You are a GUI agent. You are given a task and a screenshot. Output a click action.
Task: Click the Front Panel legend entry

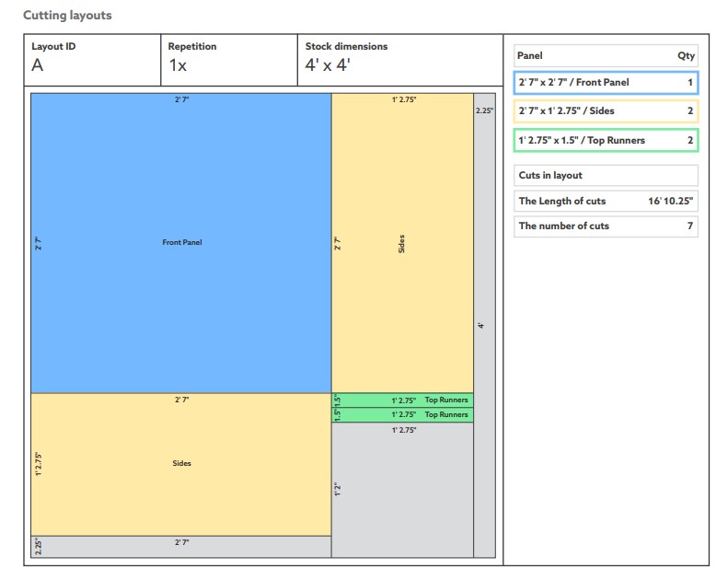point(606,83)
